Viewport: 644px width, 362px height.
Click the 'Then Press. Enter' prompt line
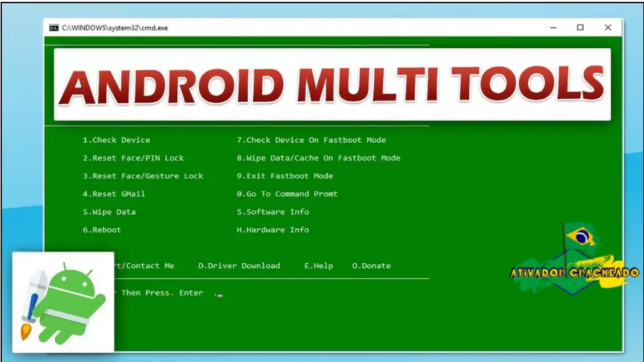click(x=162, y=293)
